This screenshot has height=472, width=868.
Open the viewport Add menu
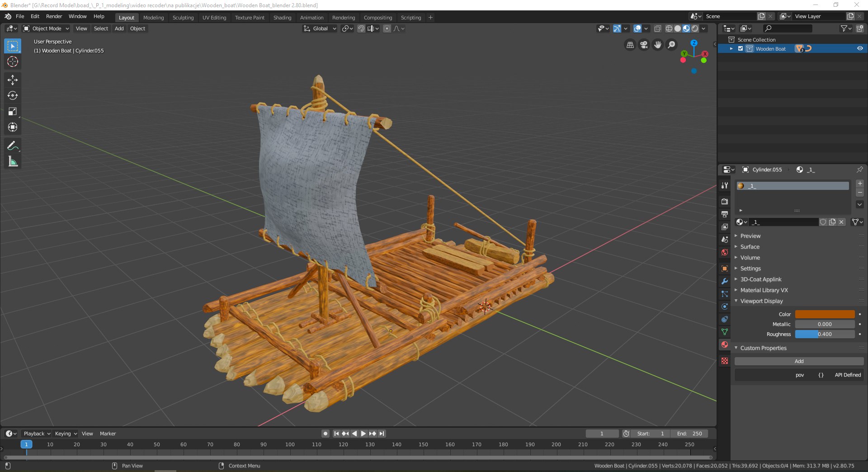pos(119,28)
